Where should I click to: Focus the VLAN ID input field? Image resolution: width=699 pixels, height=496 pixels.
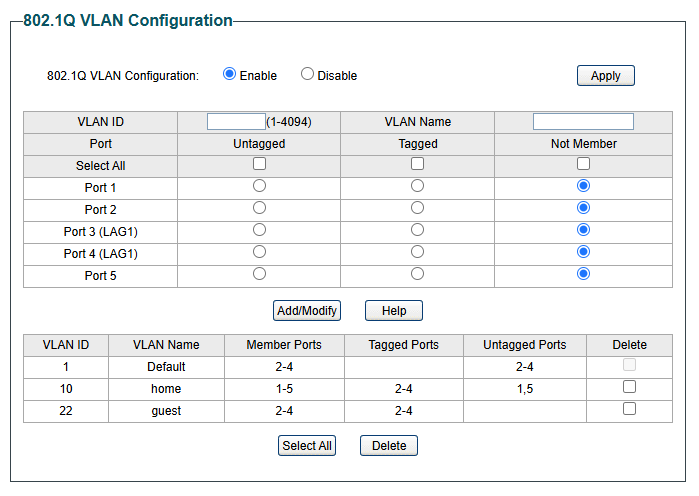coord(236,122)
